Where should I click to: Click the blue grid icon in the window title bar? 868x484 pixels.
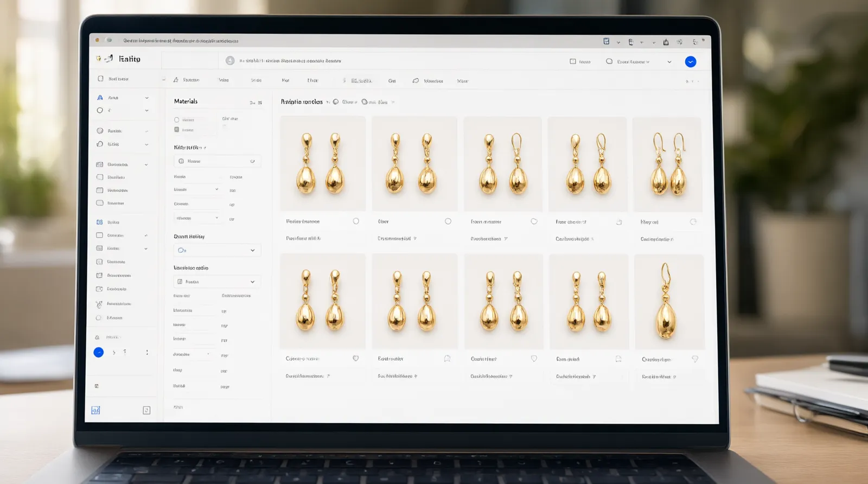point(607,41)
